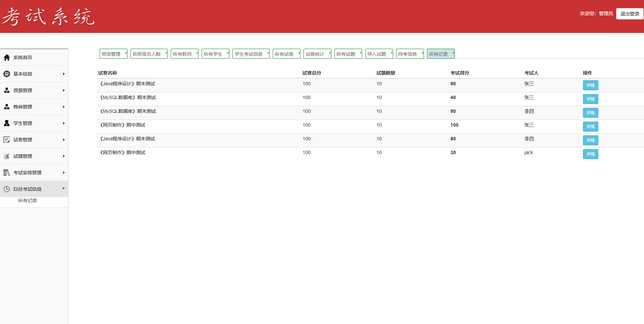Viewport: 644px width, 324px height.
Task: Click the 操作 column header
Action: pos(587,73)
